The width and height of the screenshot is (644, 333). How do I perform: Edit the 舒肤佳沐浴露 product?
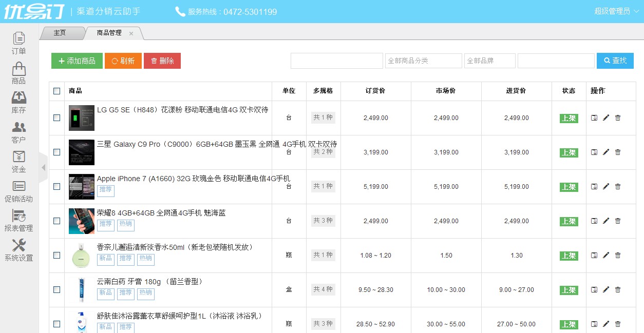tap(606, 324)
